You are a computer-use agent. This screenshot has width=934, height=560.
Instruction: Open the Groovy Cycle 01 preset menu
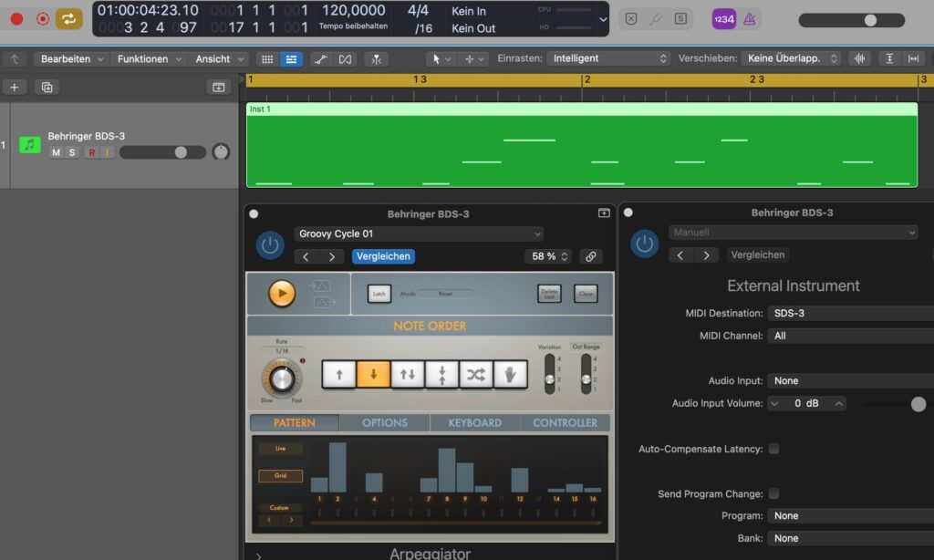[420, 233]
